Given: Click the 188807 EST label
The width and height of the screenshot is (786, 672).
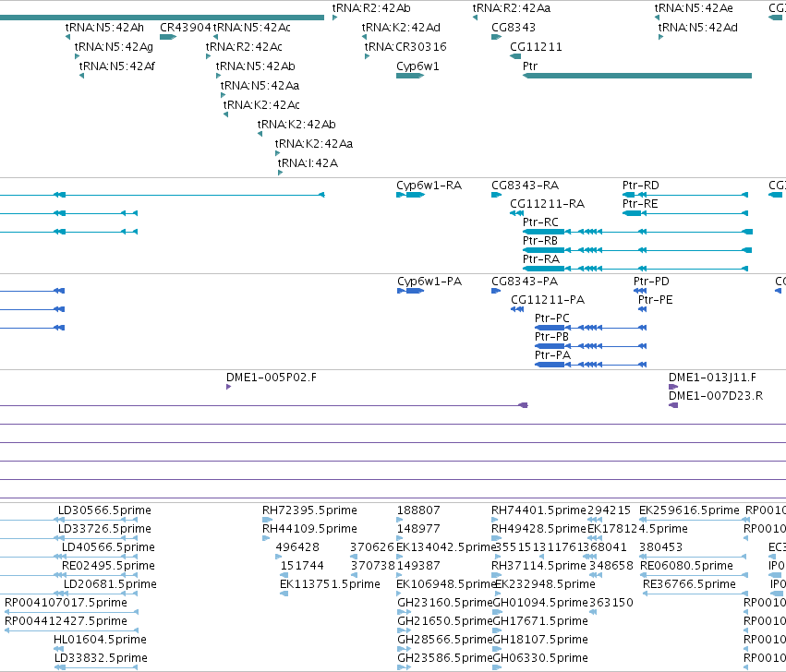Looking at the screenshot, I should 418,510.
